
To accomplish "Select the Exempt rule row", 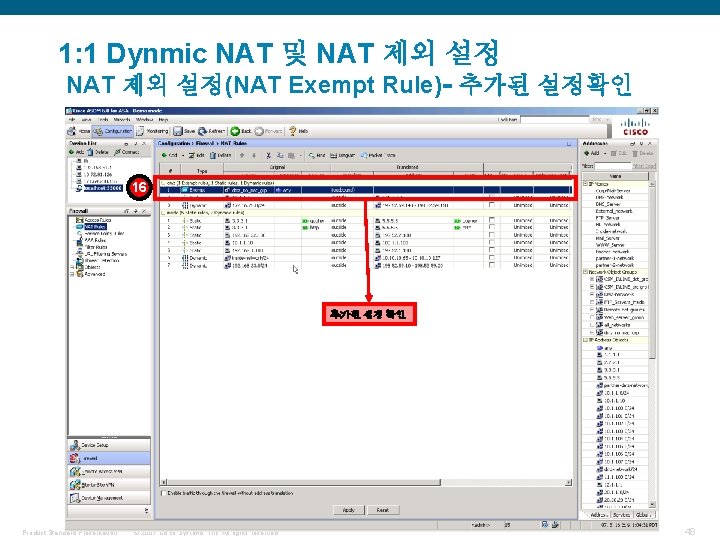I will click(366, 190).
